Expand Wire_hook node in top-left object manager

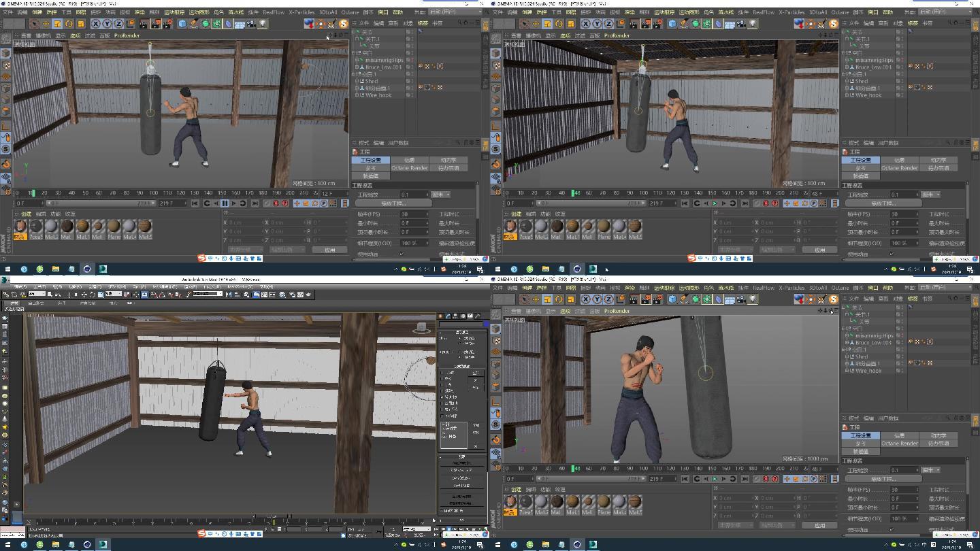pyautogui.click(x=357, y=95)
